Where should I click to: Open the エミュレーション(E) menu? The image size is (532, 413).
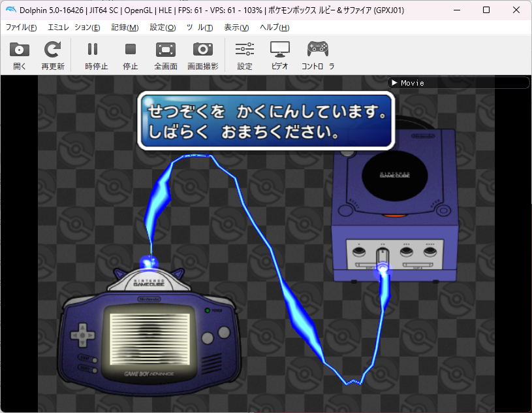(74, 27)
